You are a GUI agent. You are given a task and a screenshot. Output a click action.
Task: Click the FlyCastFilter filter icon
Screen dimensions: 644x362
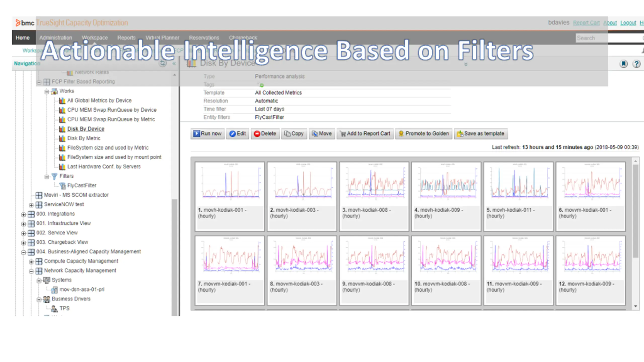(62, 186)
